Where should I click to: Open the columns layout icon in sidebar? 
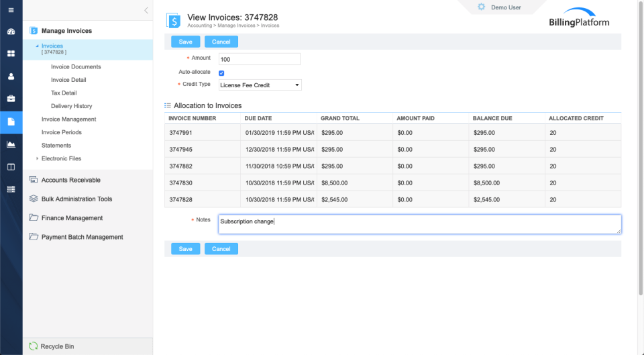(x=11, y=167)
